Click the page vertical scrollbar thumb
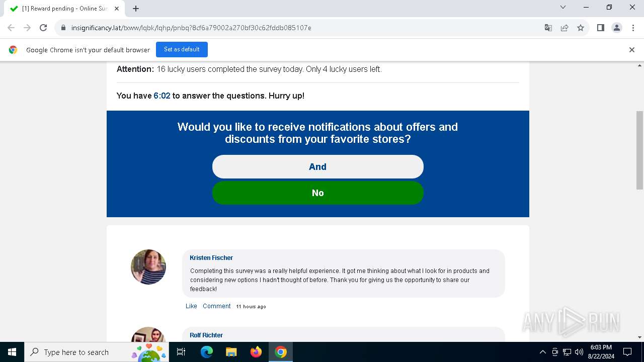The height and width of the screenshot is (362, 644). tap(640, 150)
